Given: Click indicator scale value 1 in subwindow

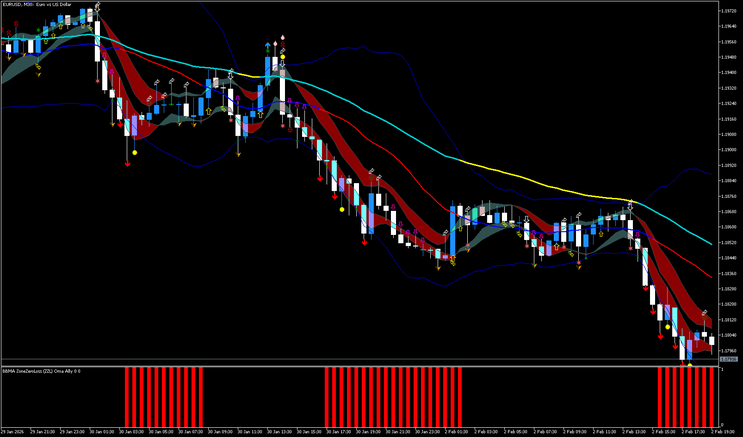Looking at the screenshot, I should [x=722, y=370].
